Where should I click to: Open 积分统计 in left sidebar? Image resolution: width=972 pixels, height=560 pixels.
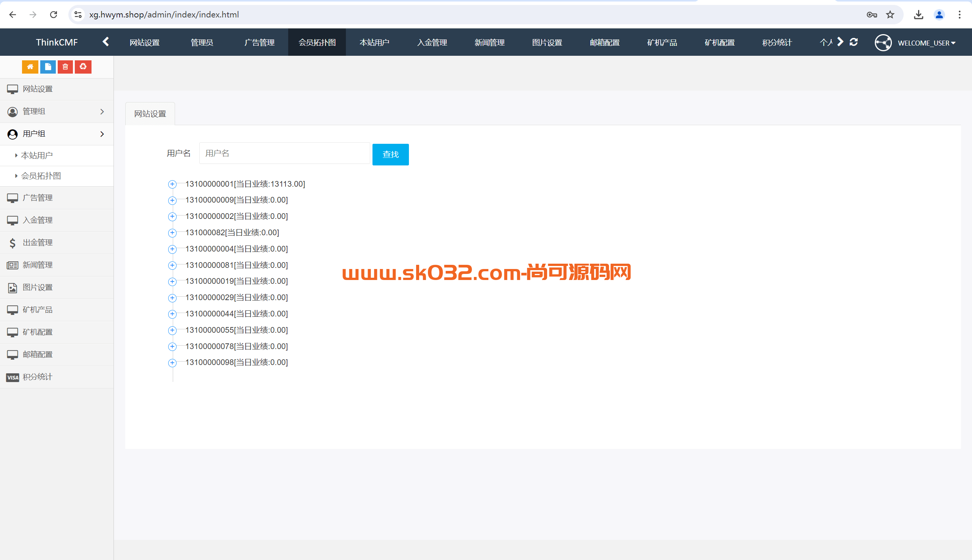(57, 377)
